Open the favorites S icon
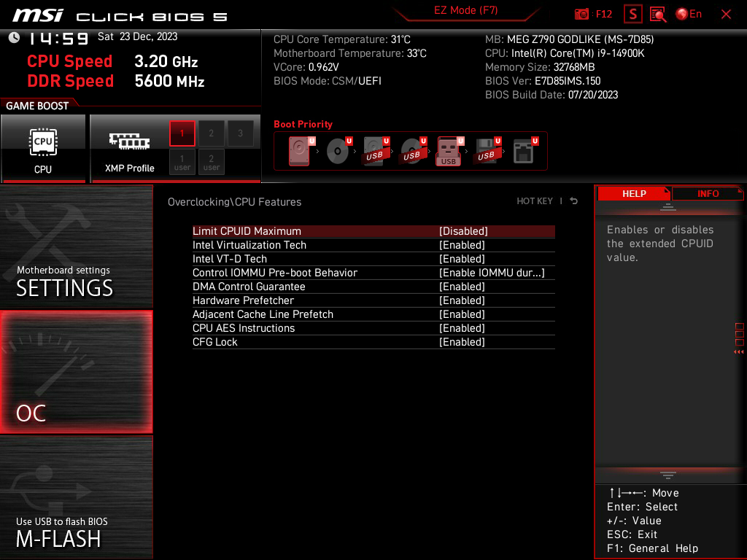747x560 pixels. (632, 14)
